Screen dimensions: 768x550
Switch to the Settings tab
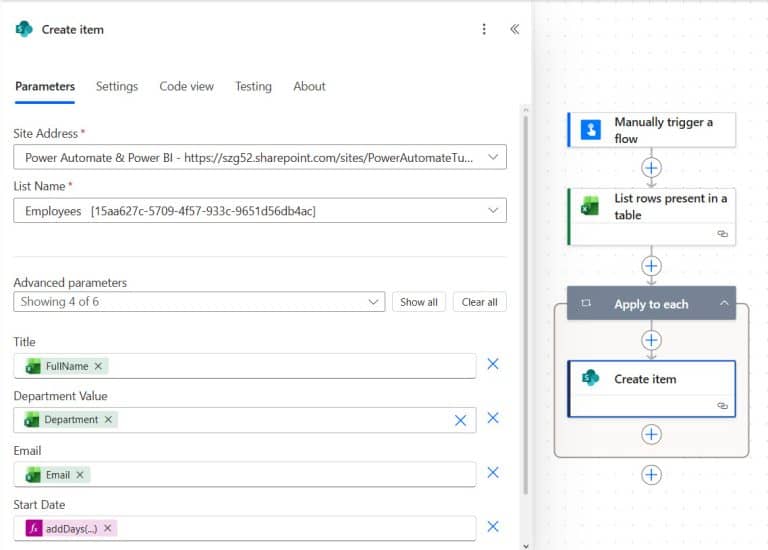[117, 87]
